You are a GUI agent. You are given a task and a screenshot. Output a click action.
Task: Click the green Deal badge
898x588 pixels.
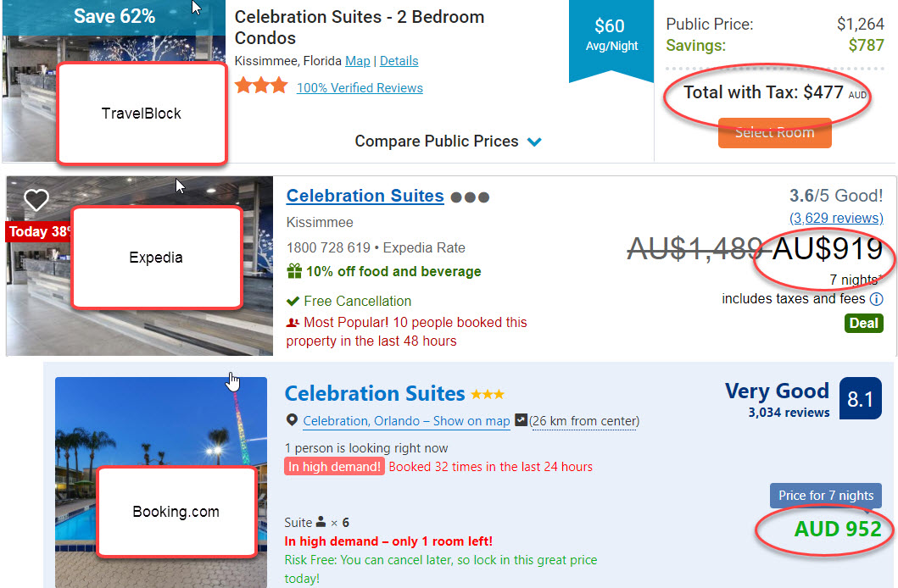(863, 323)
